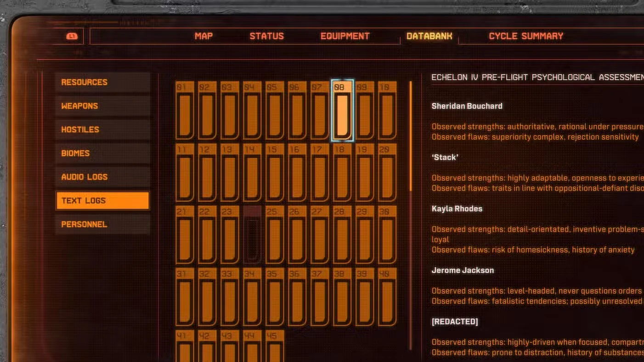Open the MAP tab

point(203,36)
